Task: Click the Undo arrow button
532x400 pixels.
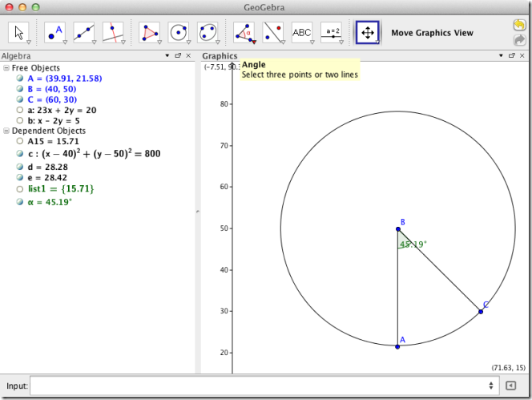Action: click(519, 25)
